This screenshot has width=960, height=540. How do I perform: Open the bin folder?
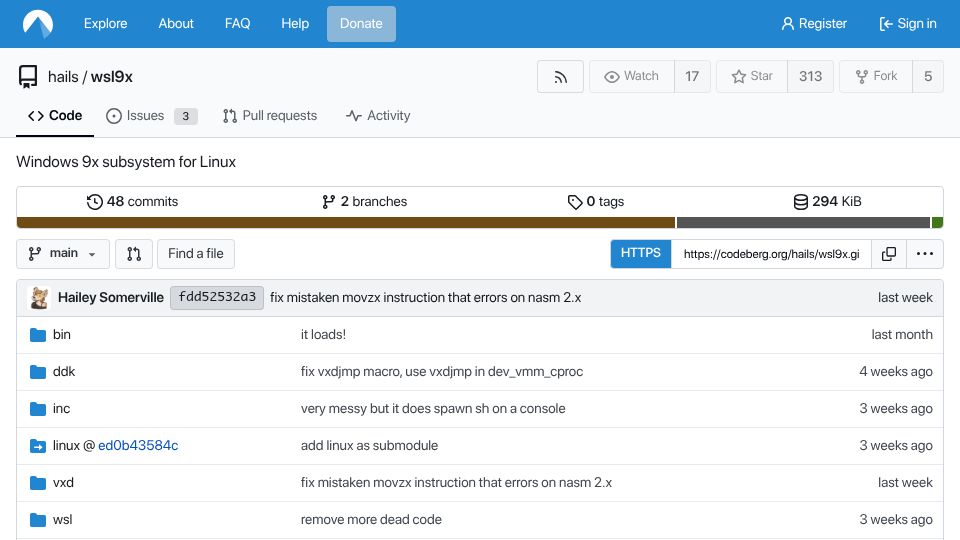click(x=61, y=335)
